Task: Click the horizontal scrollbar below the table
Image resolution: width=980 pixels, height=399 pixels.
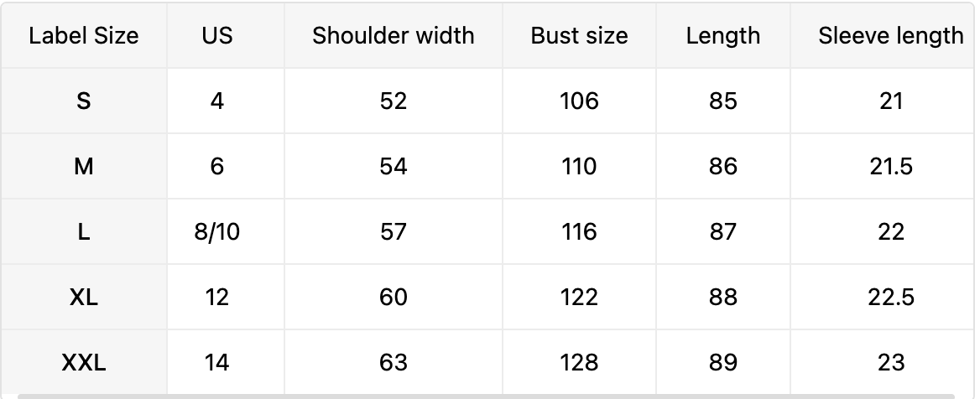Action: [x=487, y=395]
